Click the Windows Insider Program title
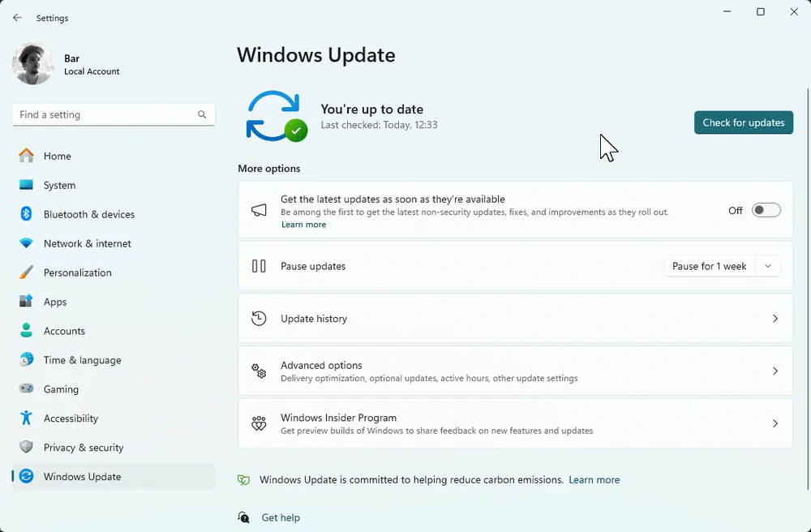811x532 pixels. pyautogui.click(x=339, y=418)
